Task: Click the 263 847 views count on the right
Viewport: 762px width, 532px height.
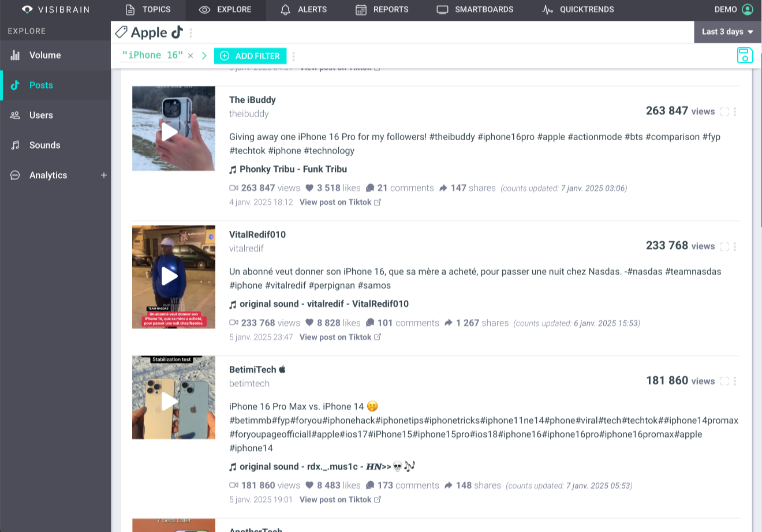Action: click(680, 111)
